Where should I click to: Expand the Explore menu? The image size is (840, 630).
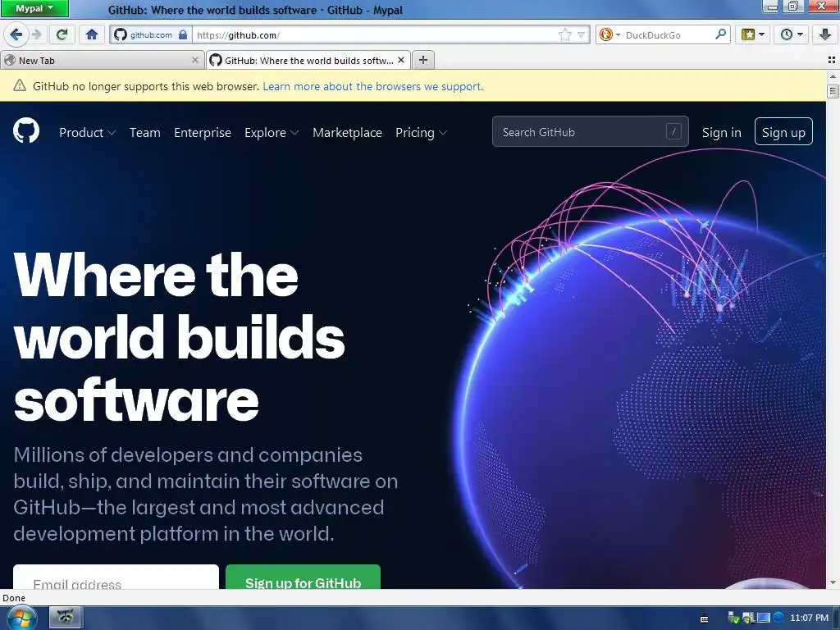click(x=272, y=132)
